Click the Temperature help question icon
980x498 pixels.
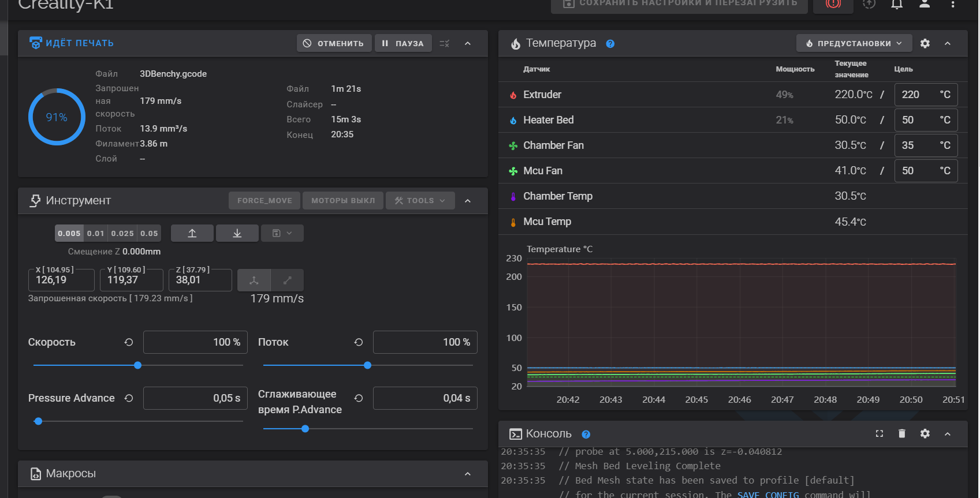610,43
